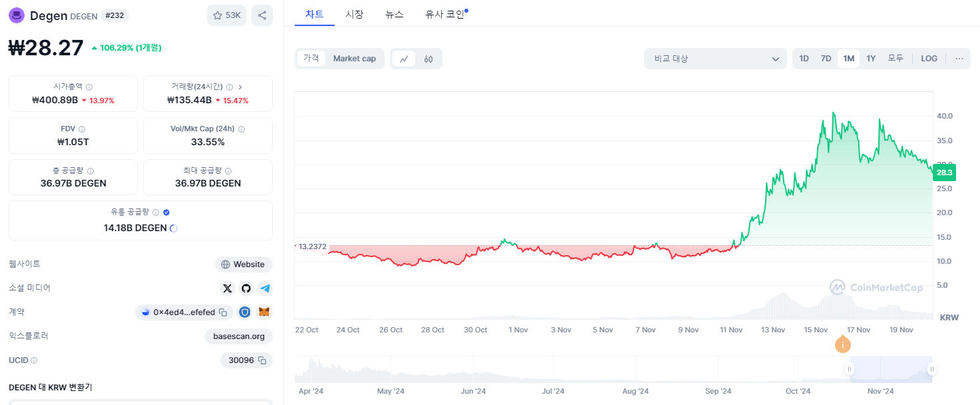Open info icon next to Vol/Mkt Cap (24h)
This screenshot has width=980, height=405.
click(242, 129)
